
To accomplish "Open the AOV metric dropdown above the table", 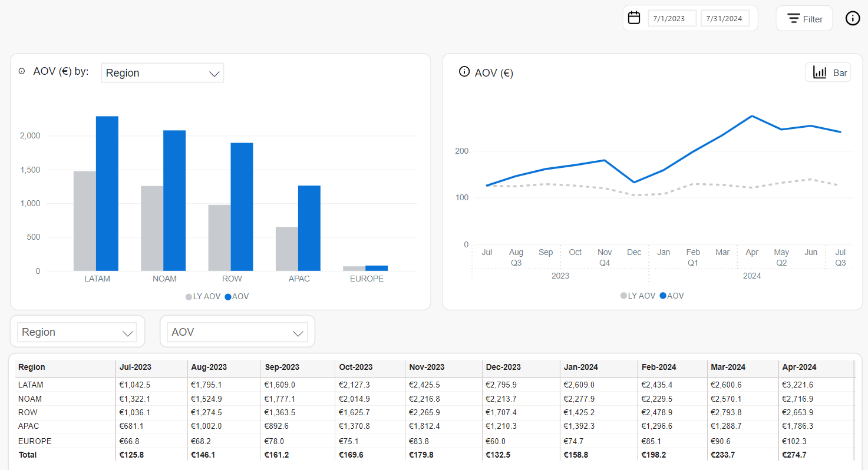I will 237,332.
